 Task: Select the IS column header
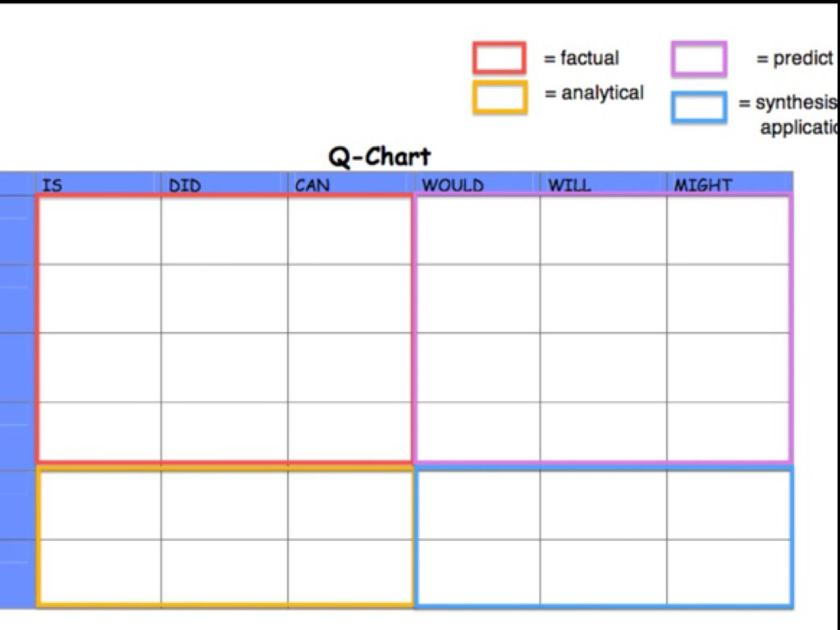pyautogui.click(x=52, y=185)
